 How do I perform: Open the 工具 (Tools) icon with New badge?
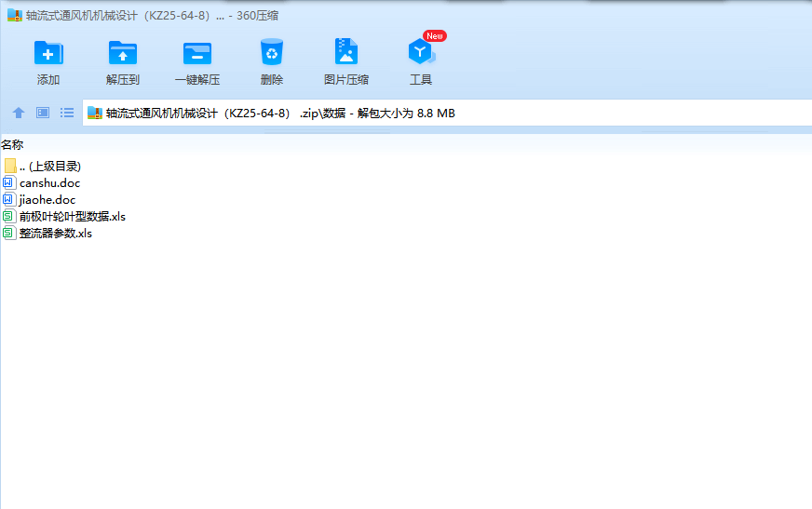point(422,50)
